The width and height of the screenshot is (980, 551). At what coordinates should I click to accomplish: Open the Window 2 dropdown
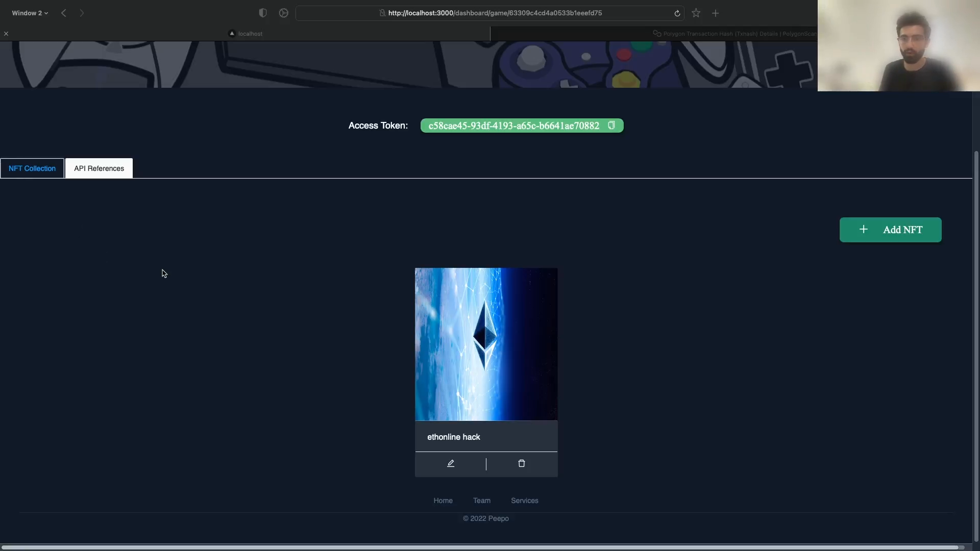coord(30,13)
